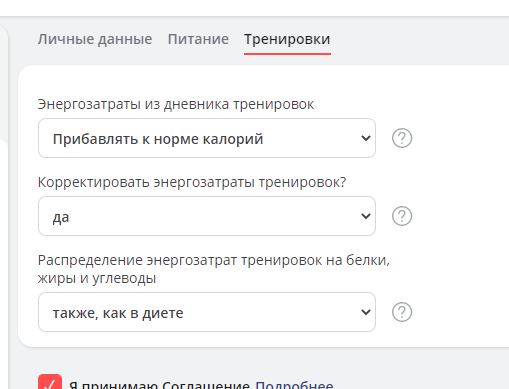Image resolution: width=509 pixels, height=389 pixels.
Task: Open help icon beside Корректировать энергозатраты dropdown
Action: click(x=402, y=216)
